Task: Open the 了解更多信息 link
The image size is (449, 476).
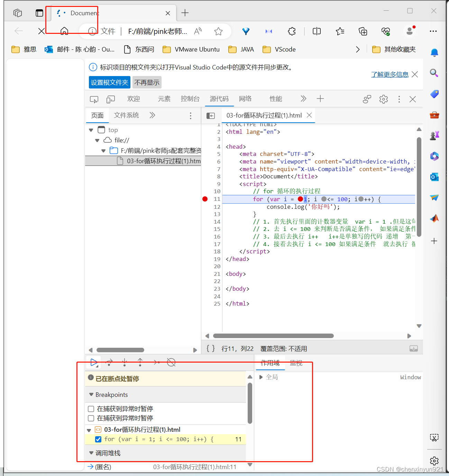Action: (390, 74)
